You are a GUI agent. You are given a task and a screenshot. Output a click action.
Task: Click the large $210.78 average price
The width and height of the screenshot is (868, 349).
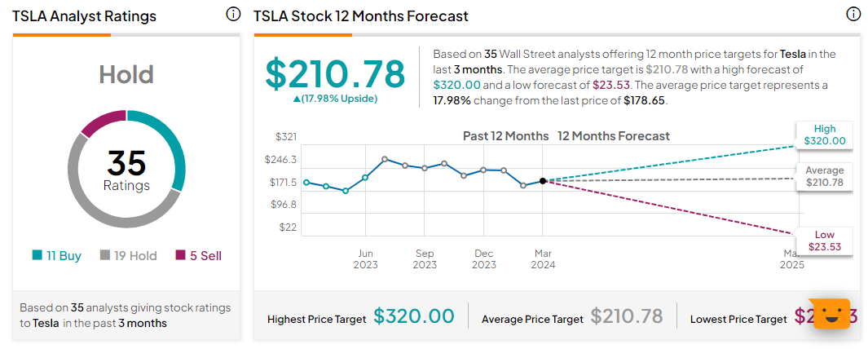(x=336, y=73)
